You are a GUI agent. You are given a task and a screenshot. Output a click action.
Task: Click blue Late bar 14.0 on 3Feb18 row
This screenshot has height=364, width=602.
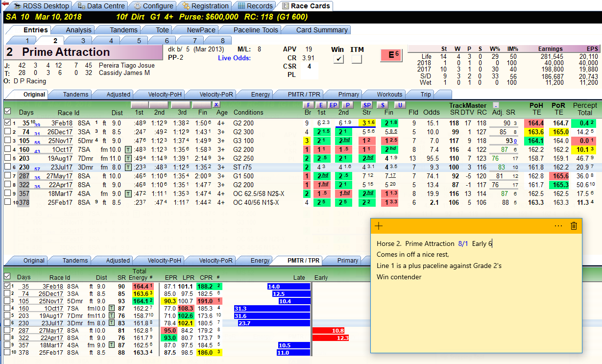click(289, 286)
